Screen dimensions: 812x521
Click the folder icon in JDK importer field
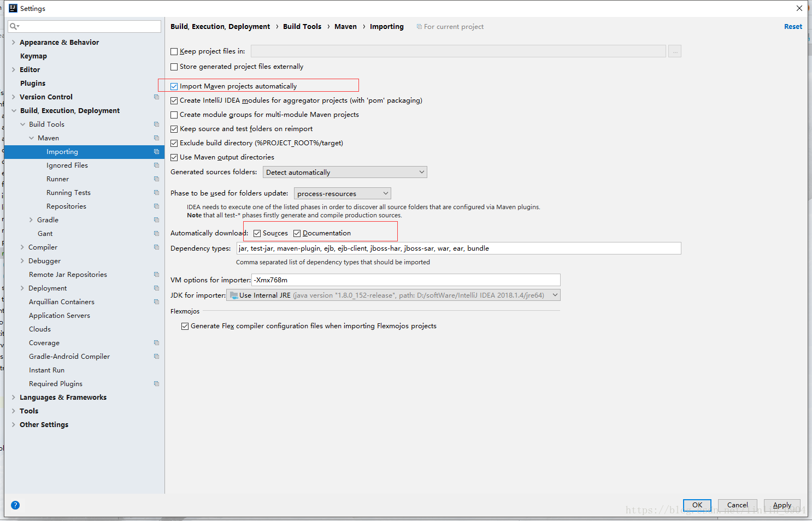point(234,295)
